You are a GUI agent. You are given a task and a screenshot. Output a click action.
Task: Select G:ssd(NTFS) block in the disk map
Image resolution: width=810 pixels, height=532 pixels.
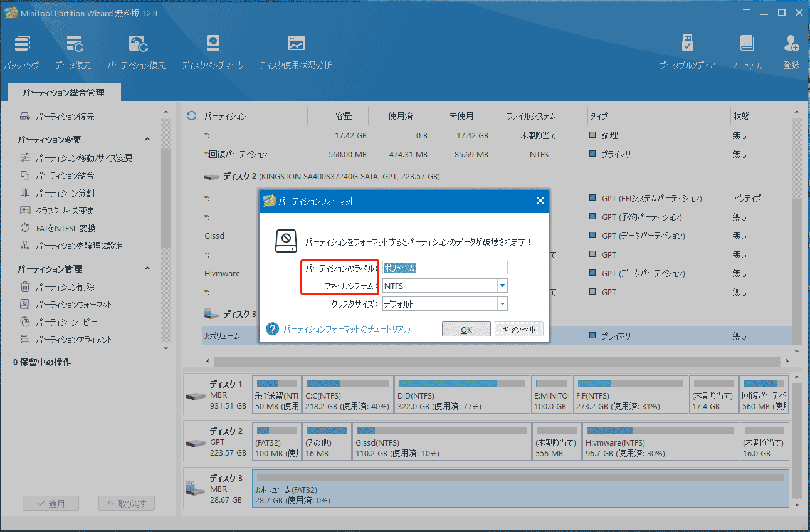pyautogui.click(x=441, y=443)
